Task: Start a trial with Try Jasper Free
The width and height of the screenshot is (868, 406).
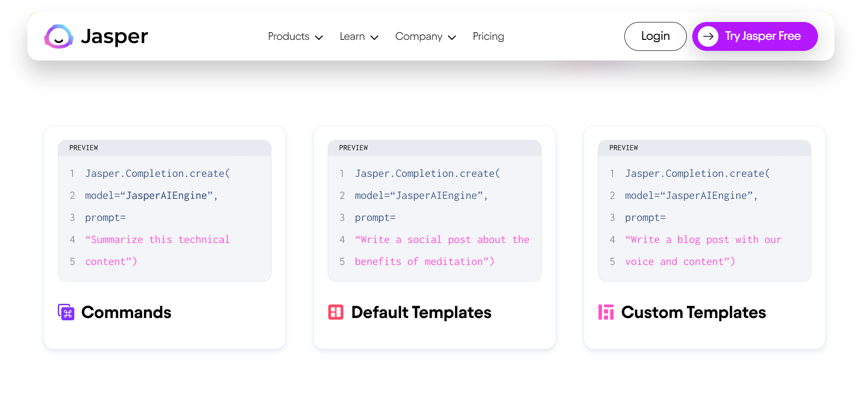Action: click(755, 36)
